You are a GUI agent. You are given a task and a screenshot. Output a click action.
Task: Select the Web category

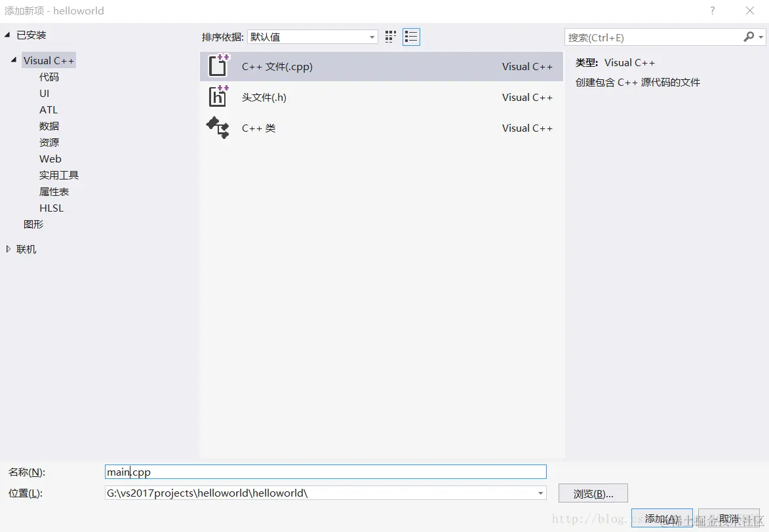coord(50,159)
